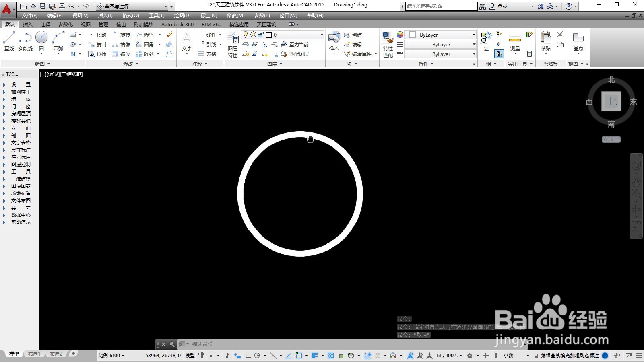Click the 拉伸 stretch tool
The width and height of the screenshot is (644, 362).
click(x=97, y=54)
